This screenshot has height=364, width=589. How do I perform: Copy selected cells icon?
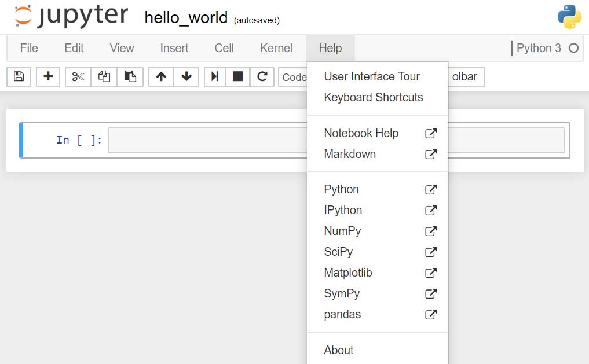pos(104,77)
